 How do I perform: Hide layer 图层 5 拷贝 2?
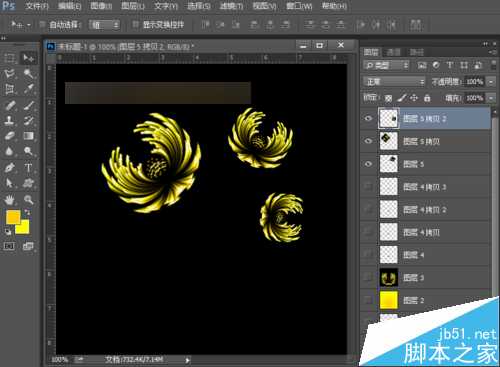[368, 118]
